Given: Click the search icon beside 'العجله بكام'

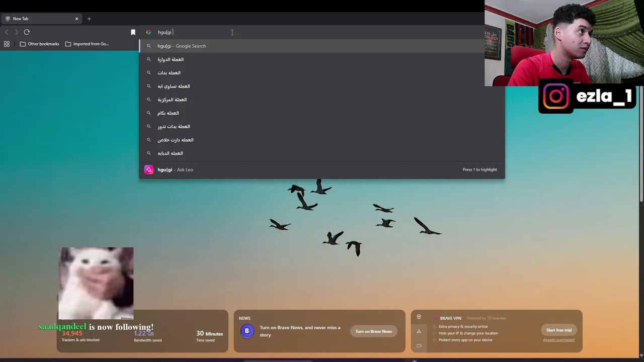Looking at the screenshot, I should point(148,113).
